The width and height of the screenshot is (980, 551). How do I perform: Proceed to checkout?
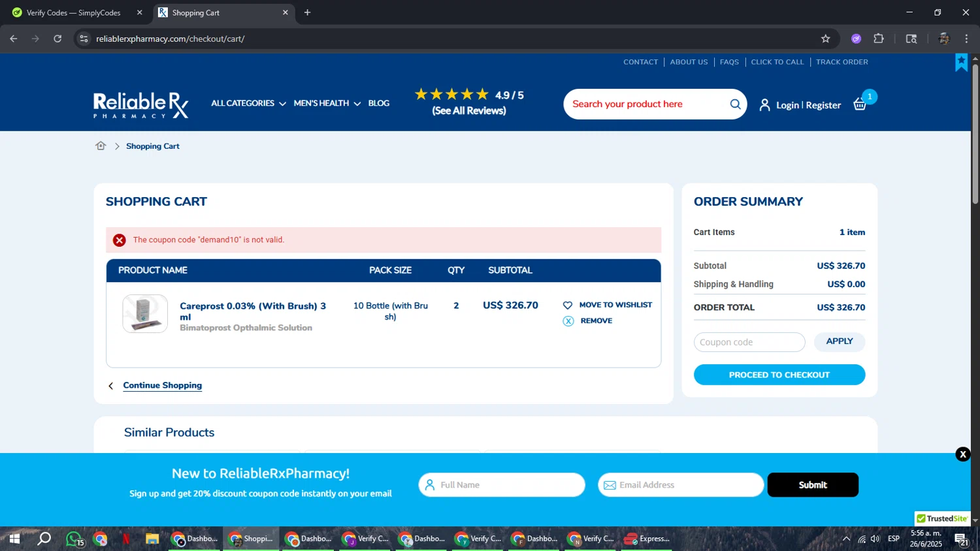[779, 375]
